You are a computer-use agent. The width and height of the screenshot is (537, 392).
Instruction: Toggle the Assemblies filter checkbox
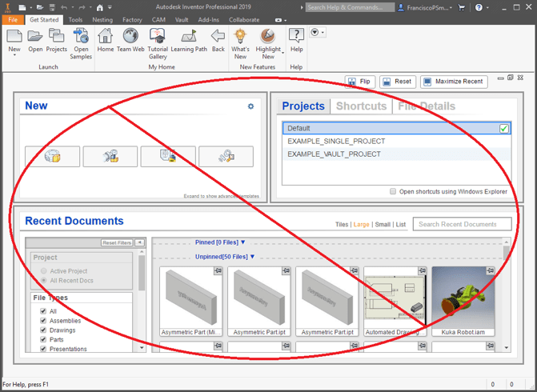[43, 321]
